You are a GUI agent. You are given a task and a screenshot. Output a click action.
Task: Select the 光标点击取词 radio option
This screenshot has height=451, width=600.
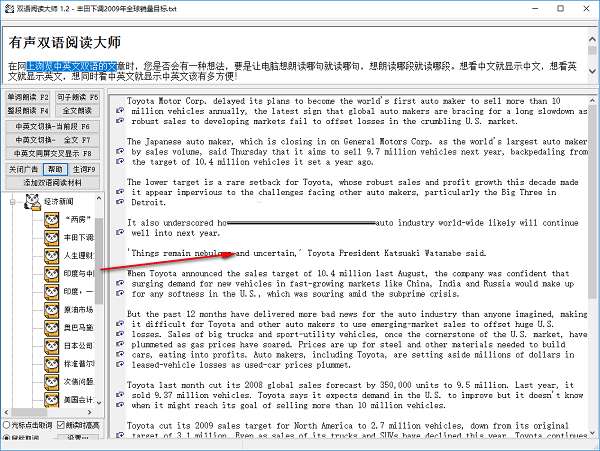coord(6,425)
